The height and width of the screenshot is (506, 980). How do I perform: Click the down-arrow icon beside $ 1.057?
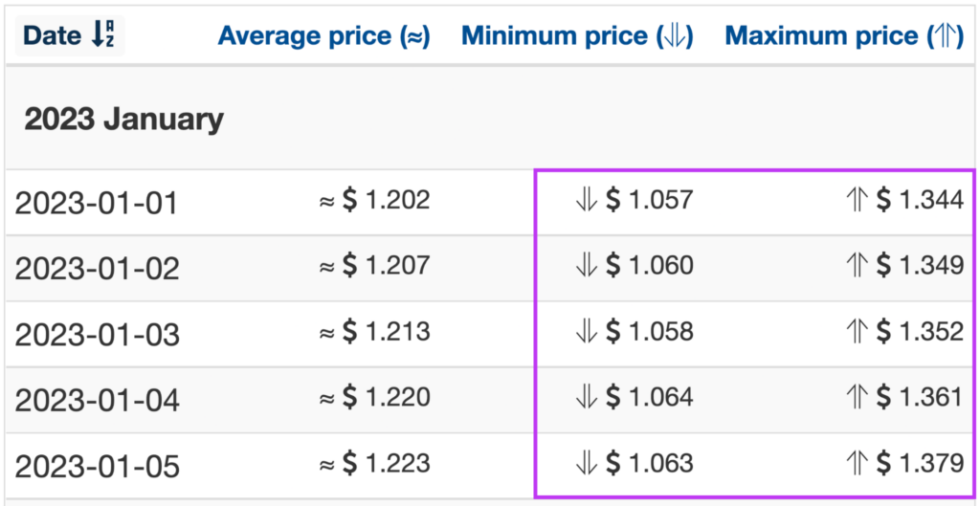[587, 201]
